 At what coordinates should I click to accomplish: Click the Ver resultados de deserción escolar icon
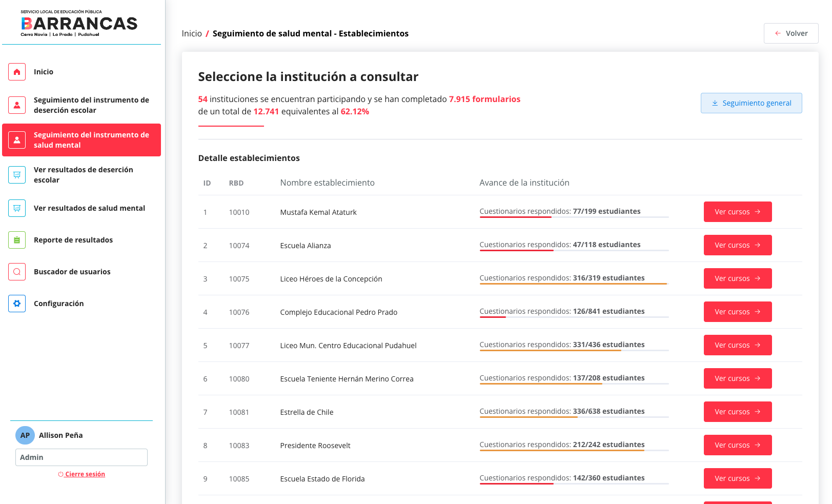click(x=17, y=175)
